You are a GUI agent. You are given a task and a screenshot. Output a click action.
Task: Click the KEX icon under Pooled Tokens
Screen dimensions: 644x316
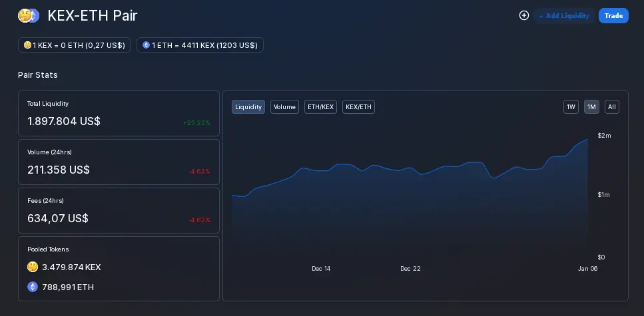click(33, 267)
